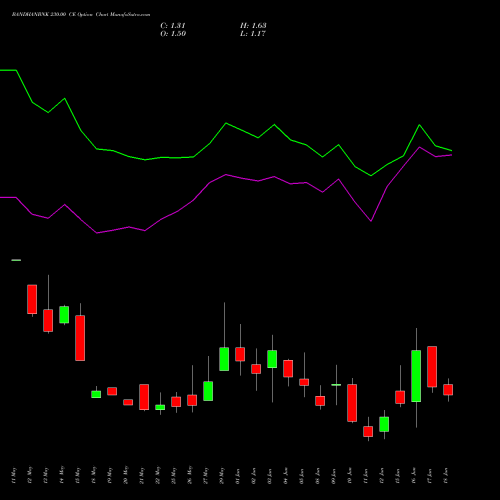Click the 10 Jun date label

coord(350,476)
